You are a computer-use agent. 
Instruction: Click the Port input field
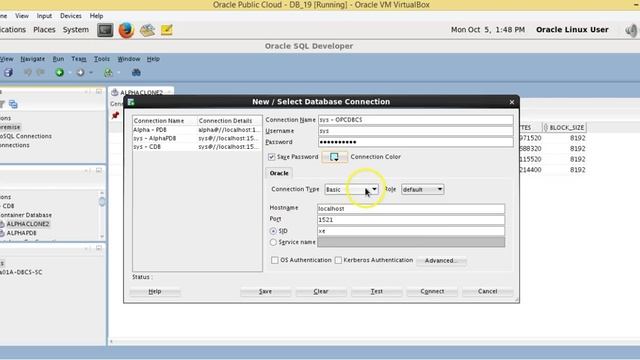[x=411, y=220]
